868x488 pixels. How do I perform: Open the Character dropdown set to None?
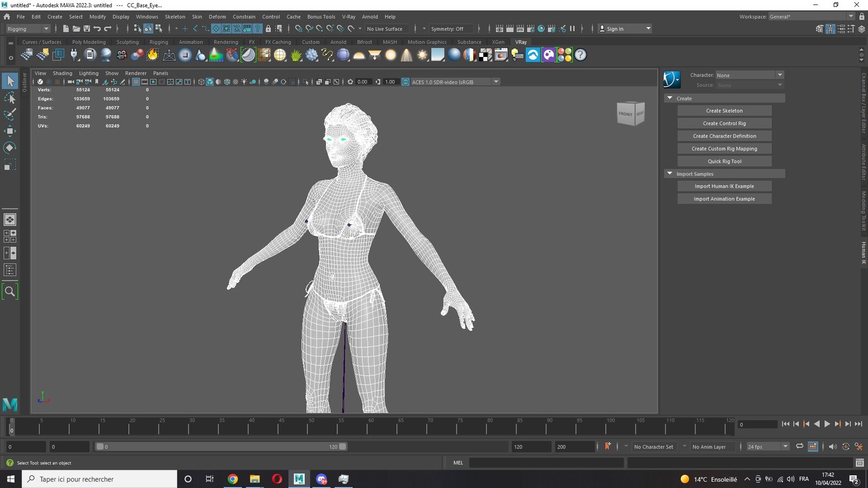coord(750,75)
